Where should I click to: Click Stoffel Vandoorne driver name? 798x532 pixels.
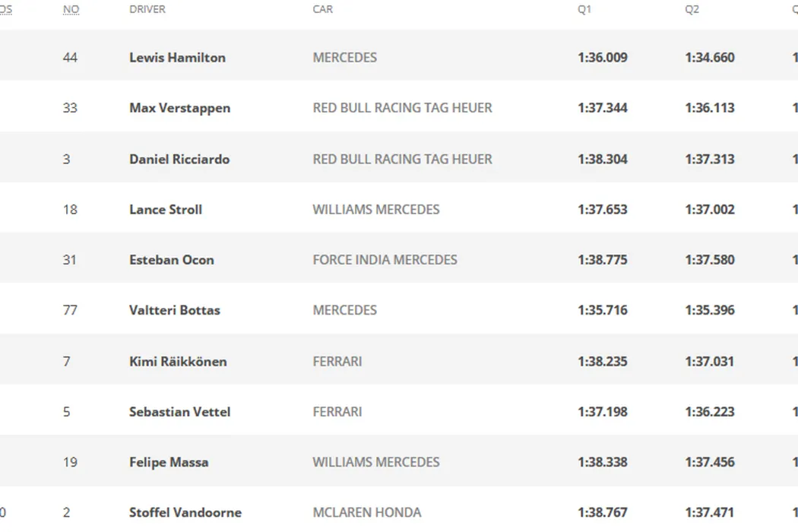coord(185,513)
